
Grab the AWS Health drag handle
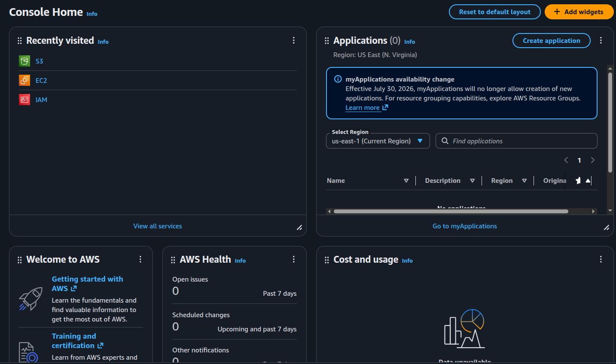click(173, 260)
